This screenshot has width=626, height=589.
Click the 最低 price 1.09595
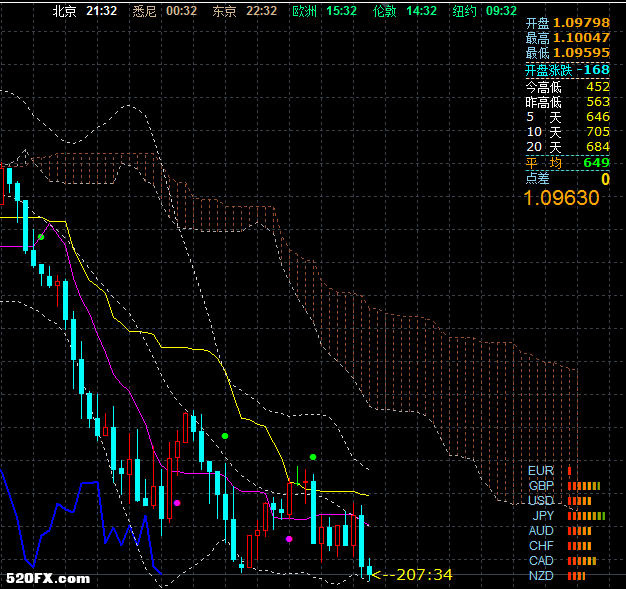click(581, 53)
